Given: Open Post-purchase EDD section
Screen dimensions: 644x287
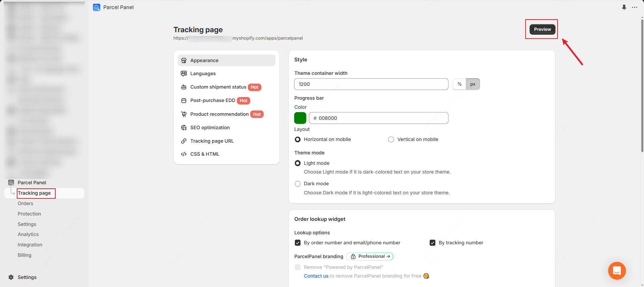Looking at the screenshot, I should pyautogui.click(x=226, y=100).
